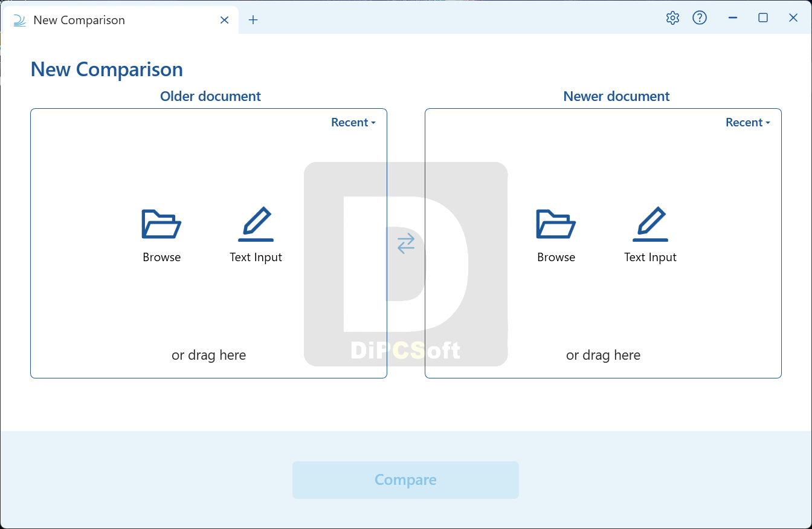Minimize the application window
The image size is (812, 529).
(x=733, y=18)
